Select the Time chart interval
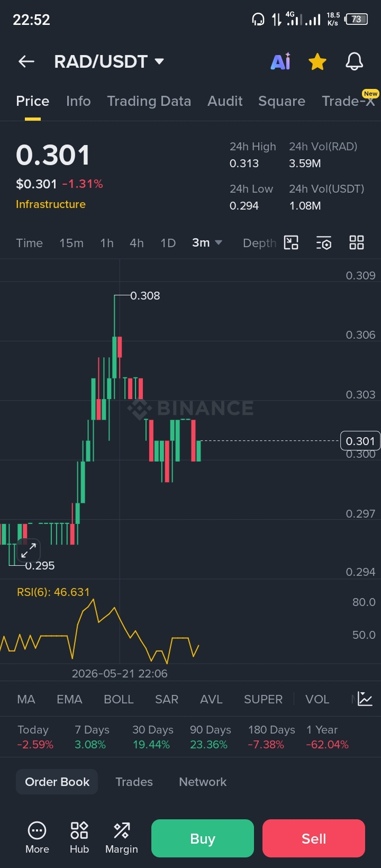This screenshot has width=381, height=868. tap(29, 243)
